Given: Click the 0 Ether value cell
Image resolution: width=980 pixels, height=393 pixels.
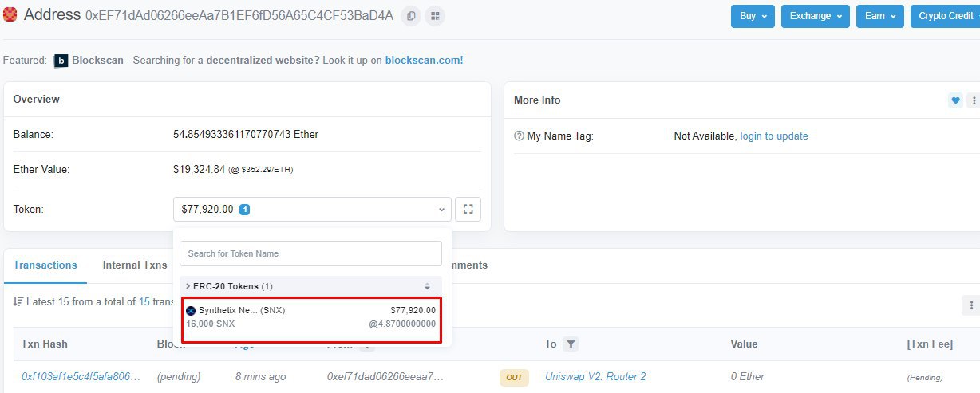Looking at the screenshot, I should (x=747, y=376).
